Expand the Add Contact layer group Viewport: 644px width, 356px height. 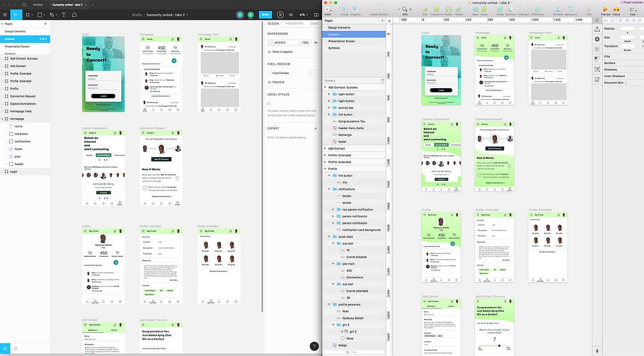325,148
